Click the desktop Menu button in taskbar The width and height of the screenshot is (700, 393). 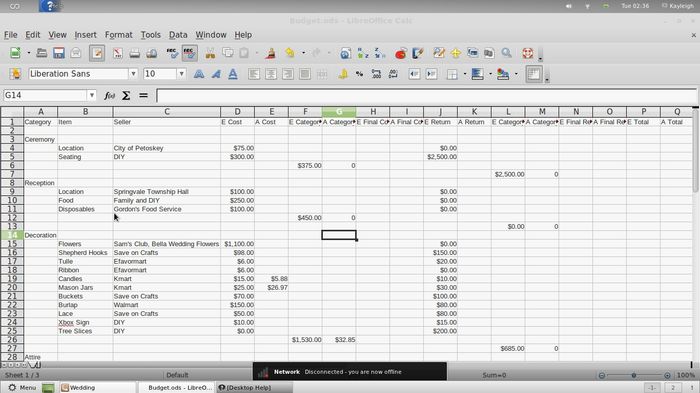click(x=22, y=387)
